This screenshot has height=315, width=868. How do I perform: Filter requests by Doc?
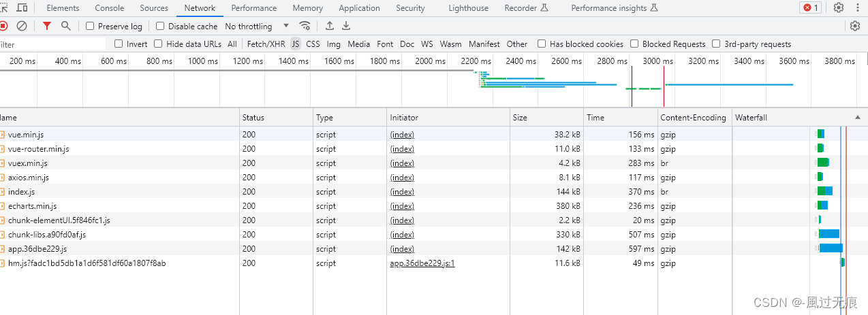(x=407, y=44)
